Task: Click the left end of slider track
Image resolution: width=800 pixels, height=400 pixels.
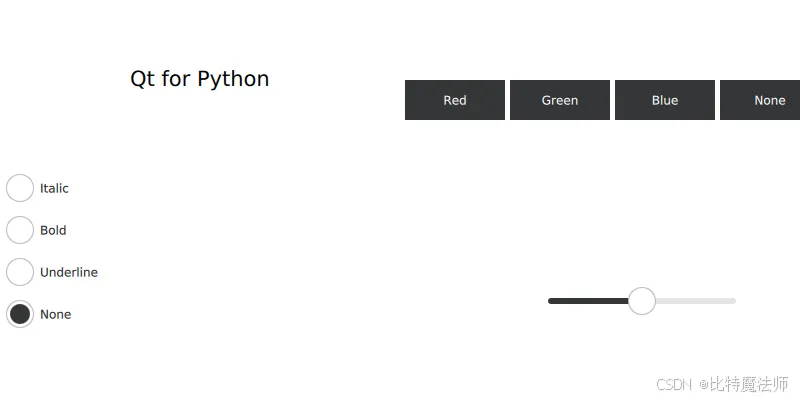Action: [x=551, y=301]
